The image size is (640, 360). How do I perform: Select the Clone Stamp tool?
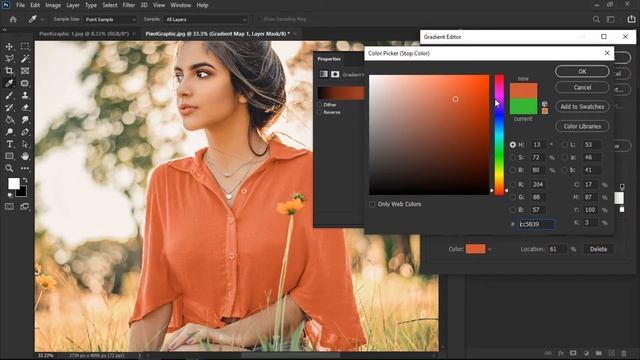(x=25, y=96)
